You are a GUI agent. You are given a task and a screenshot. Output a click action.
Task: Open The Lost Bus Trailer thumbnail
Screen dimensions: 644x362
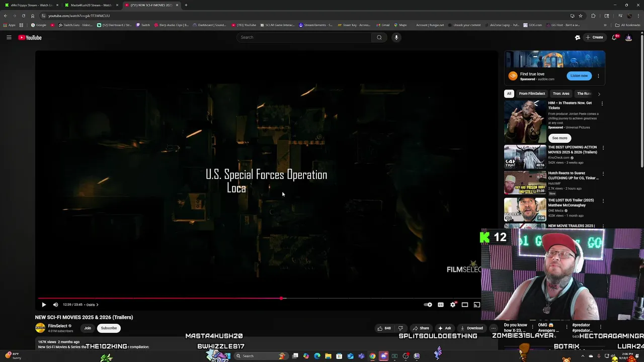[x=525, y=209]
